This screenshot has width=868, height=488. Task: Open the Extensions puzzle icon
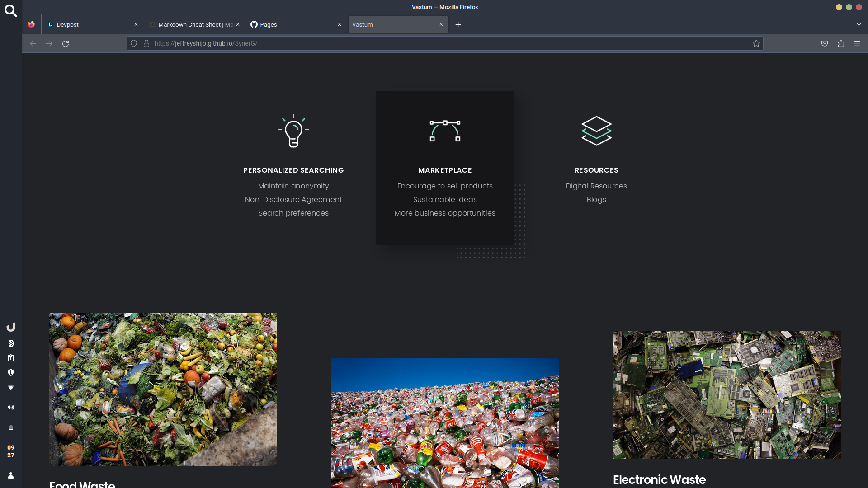pyautogui.click(x=841, y=43)
